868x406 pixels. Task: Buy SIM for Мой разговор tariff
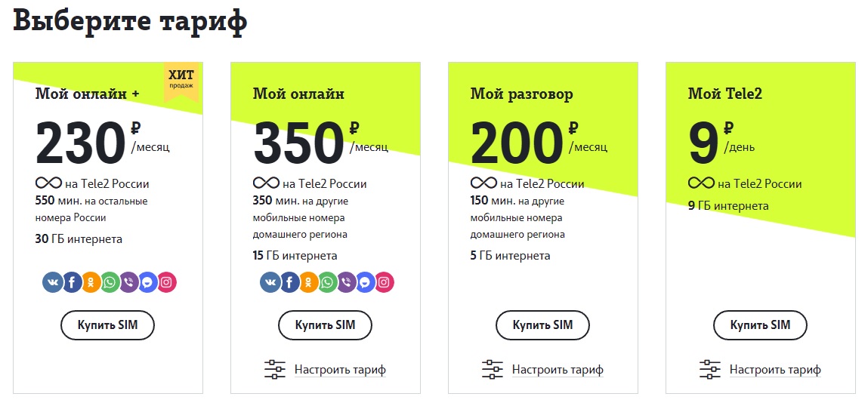pyautogui.click(x=542, y=325)
